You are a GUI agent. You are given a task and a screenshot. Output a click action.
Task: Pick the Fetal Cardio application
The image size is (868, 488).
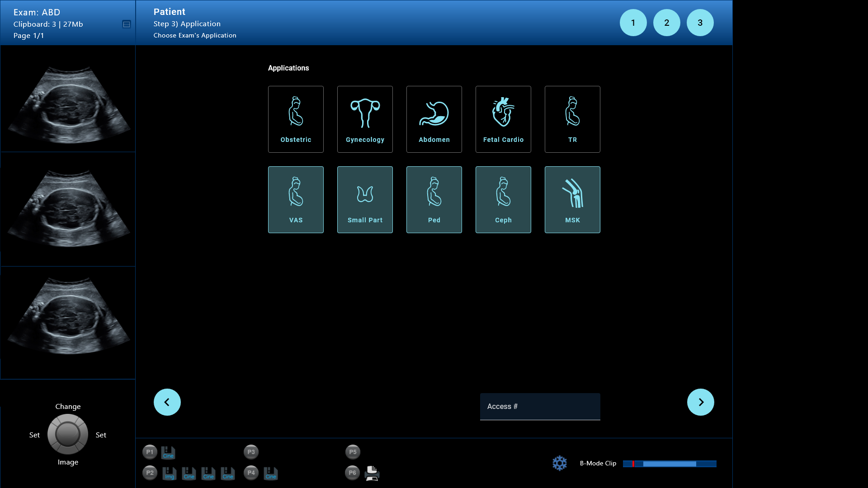[503, 119]
